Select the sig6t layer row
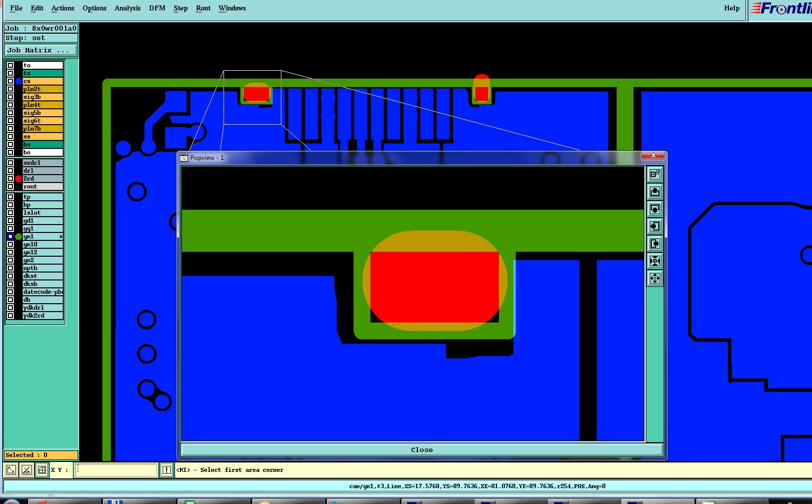The width and height of the screenshot is (812, 504). (x=43, y=121)
